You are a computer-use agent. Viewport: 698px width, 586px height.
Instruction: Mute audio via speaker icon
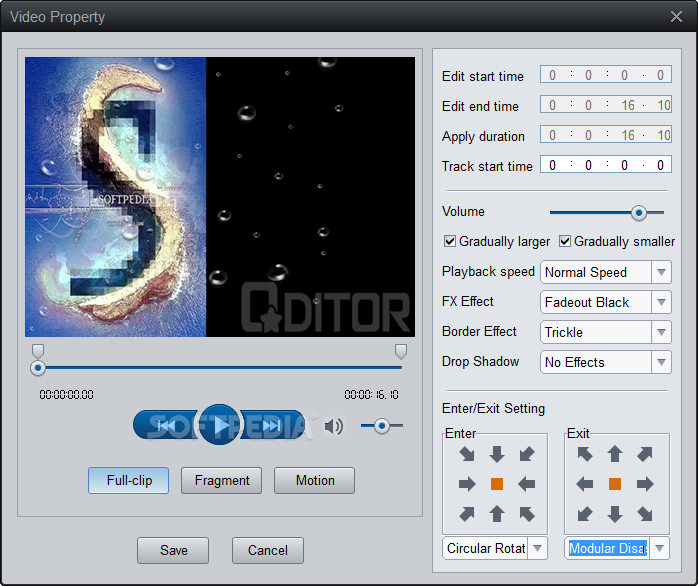(333, 426)
